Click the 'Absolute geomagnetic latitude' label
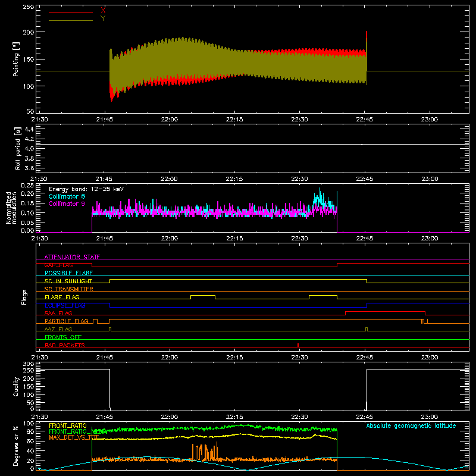This screenshot has width=476, height=476. coord(411,425)
